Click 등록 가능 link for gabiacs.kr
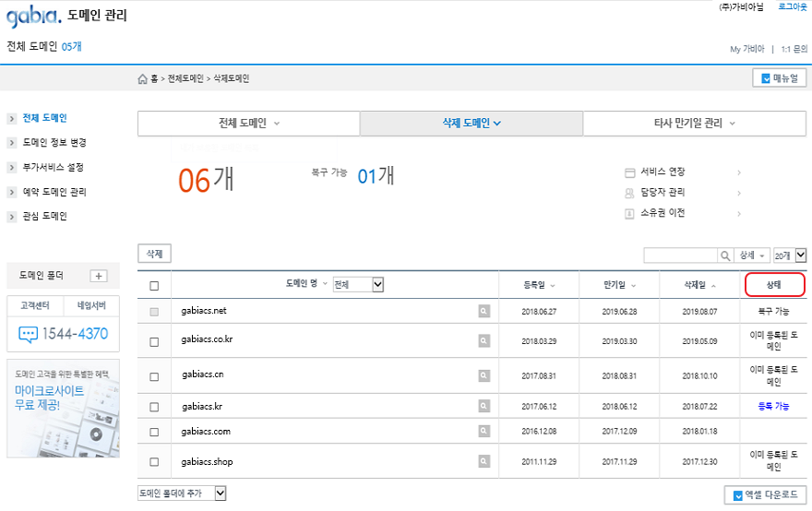812x511 pixels. point(773,407)
